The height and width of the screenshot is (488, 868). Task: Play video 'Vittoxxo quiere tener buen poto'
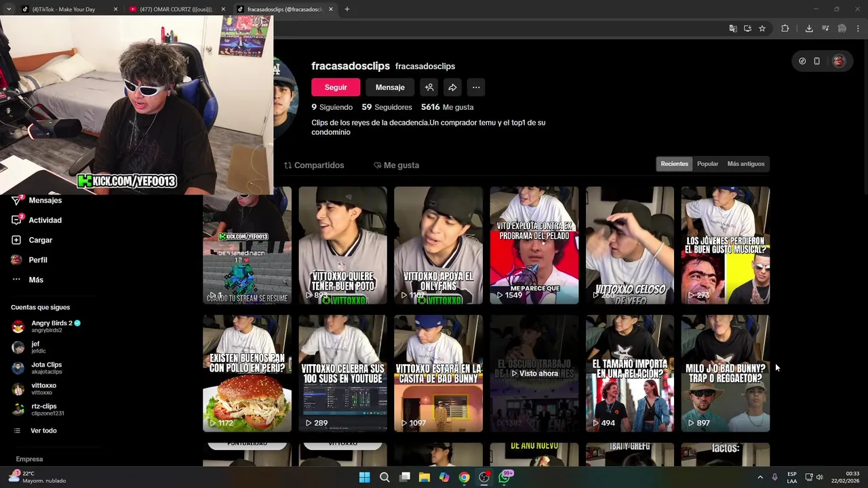342,245
